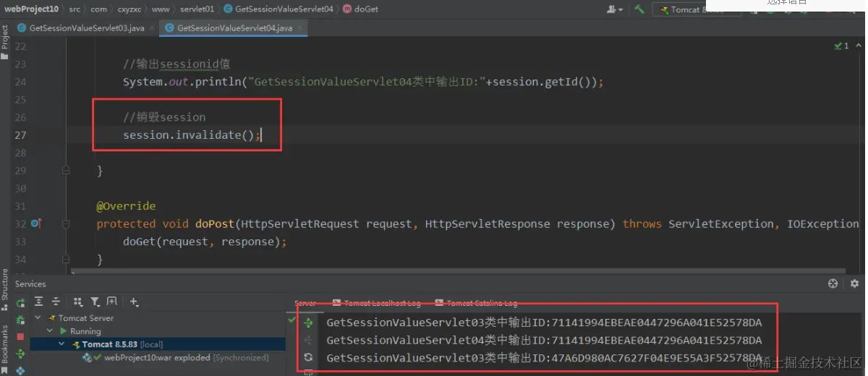Collapse the Tomcat 8.5.83 node
The width and height of the screenshot is (868, 376).
point(62,344)
